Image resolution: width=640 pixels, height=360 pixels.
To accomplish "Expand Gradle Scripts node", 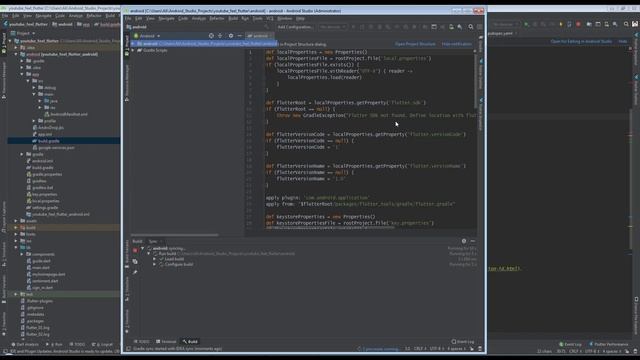I will (133, 50).
